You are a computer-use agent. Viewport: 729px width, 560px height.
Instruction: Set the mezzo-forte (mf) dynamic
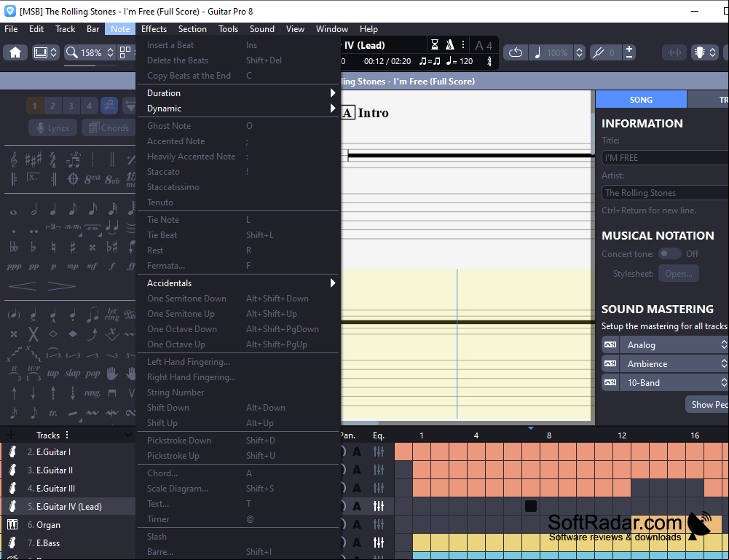point(92,267)
